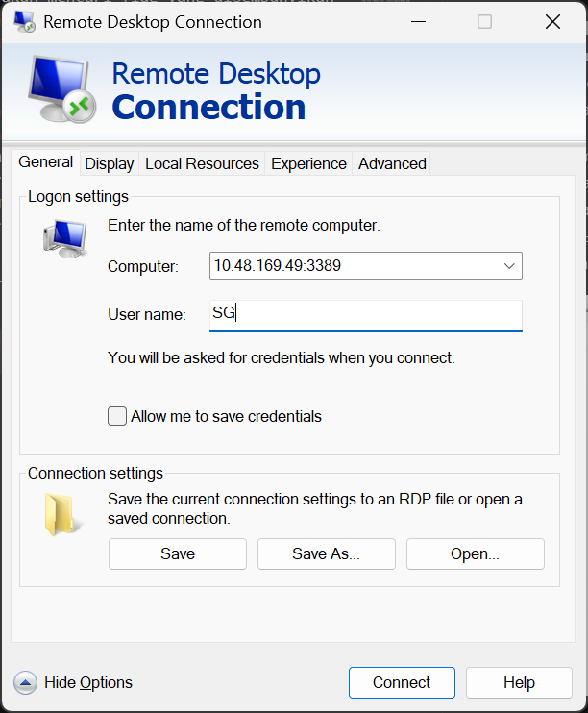Viewport: 588px width, 713px height.
Task: Close the Remote Desktop Connection window
Action: click(552, 21)
